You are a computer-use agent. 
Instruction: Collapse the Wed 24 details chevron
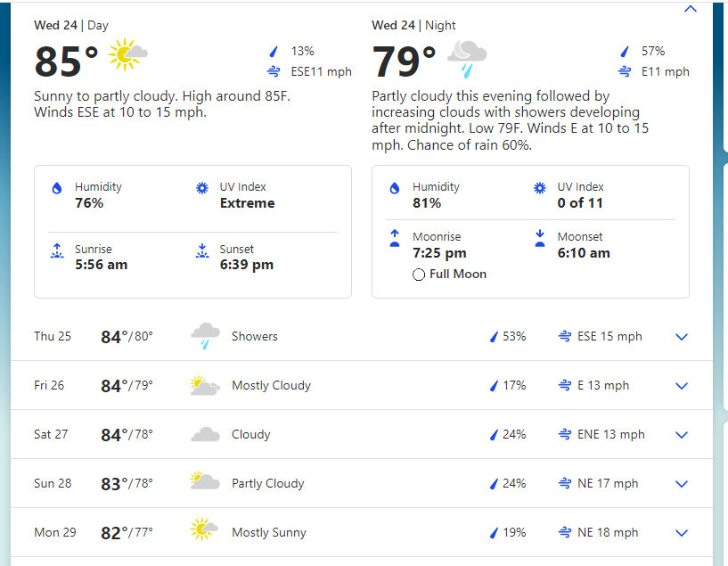[690, 9]
